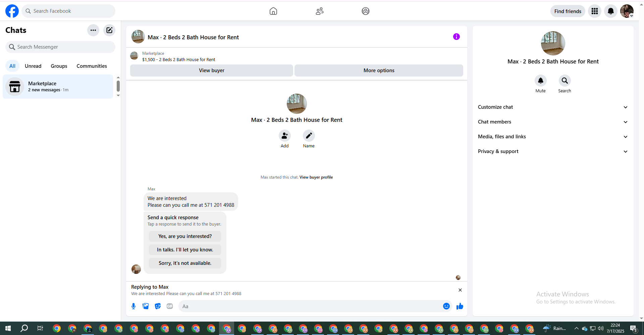
Task: Open the Groups icon in top navigation
Action: point(366,11)
